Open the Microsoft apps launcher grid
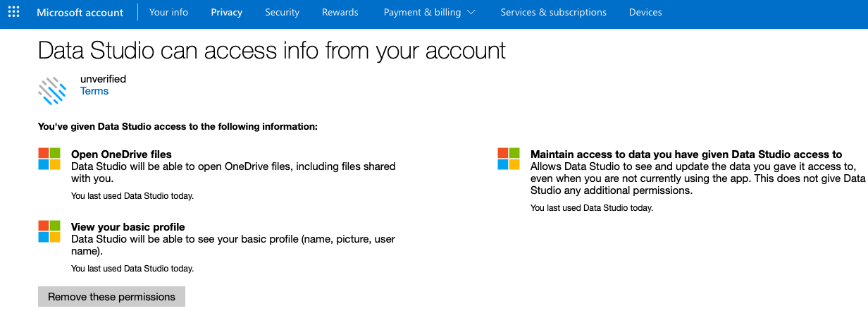This screenshot has width=868, height=311. [x=13, y=12]
